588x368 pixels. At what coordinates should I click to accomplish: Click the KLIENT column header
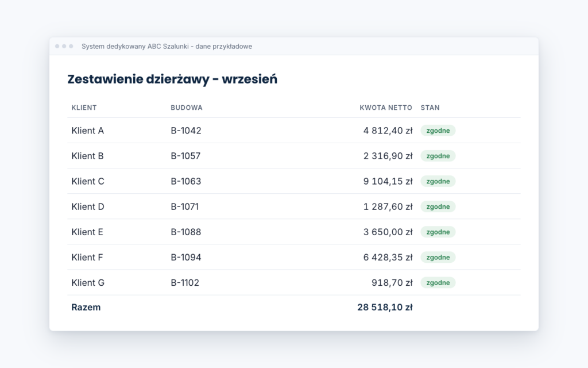pos(84,108)
